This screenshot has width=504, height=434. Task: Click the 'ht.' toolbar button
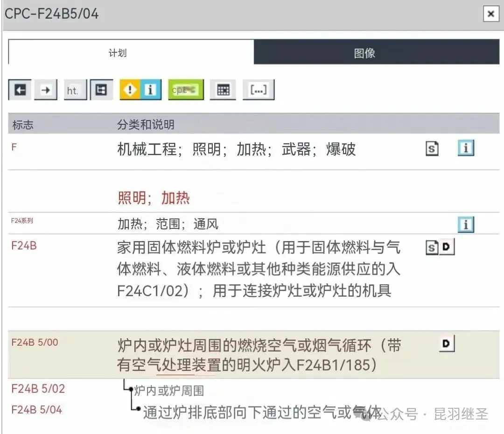pyautogui.click(x=73, y=90)
